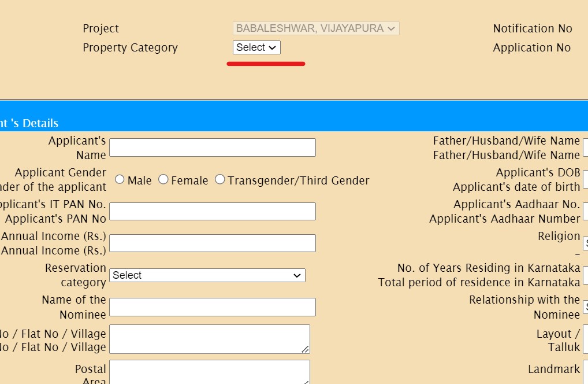
Task: Select the Male gender radio button
Action: pos(120,180)
